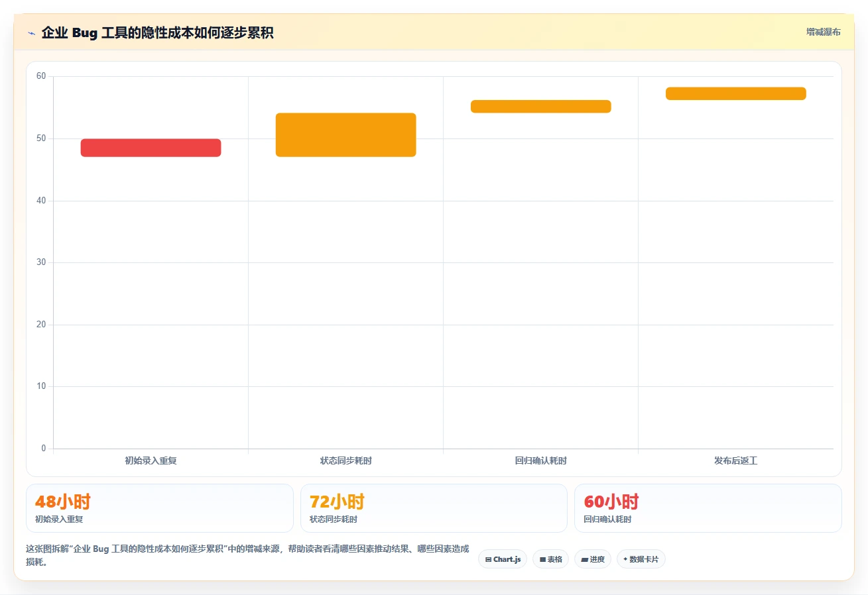Click the 增减瀑布 label in header
868x595 pixels.
pyautogui.click(x=824, y=32)
